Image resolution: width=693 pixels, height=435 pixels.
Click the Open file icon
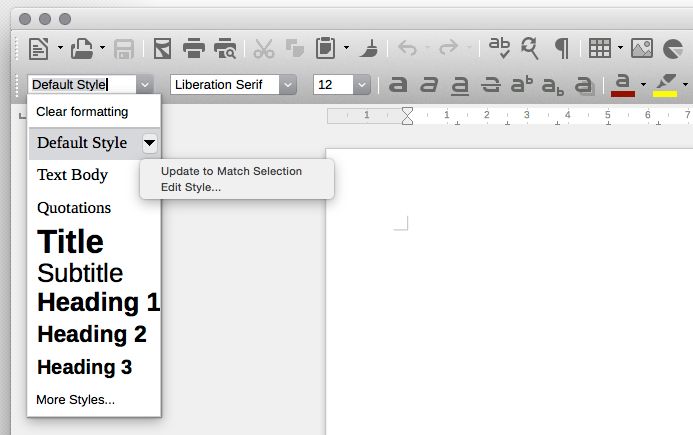pos(82,48)
